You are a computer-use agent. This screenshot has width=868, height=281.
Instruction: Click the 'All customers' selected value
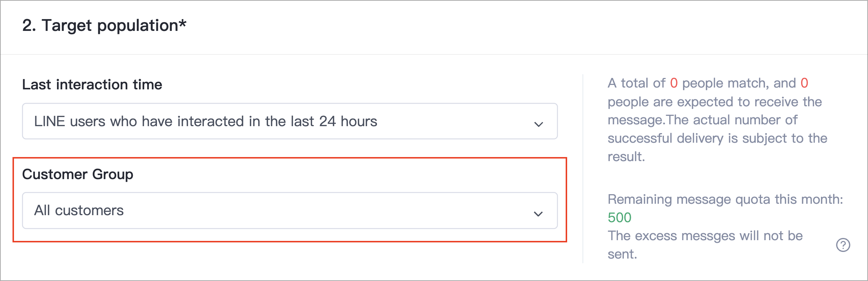coord(79,210)
